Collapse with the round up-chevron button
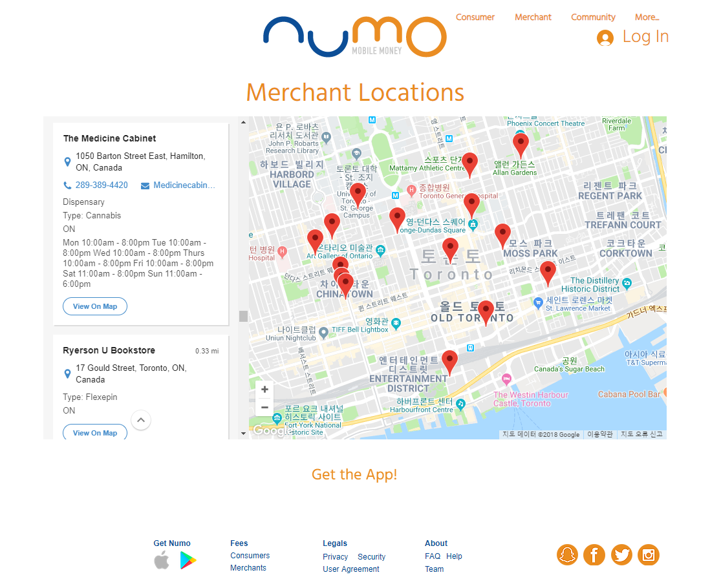This screenshot has width=710, height=588. point(141,420)
